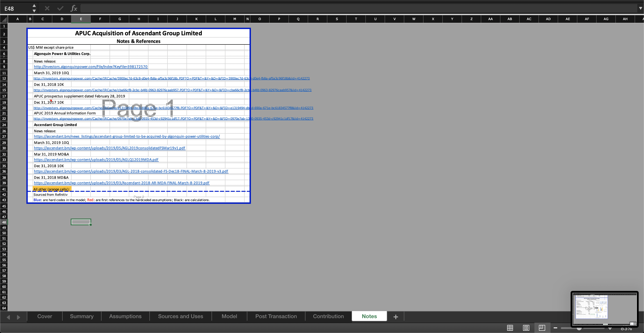Select row 1 header
The image size is (644, 333).
pos(4,26)
